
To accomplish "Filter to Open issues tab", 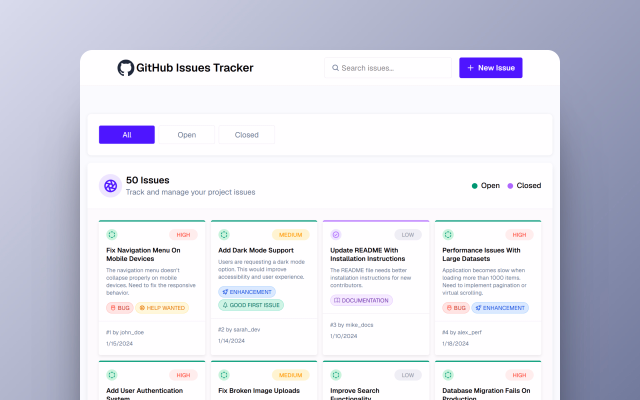I will (187, 135).
